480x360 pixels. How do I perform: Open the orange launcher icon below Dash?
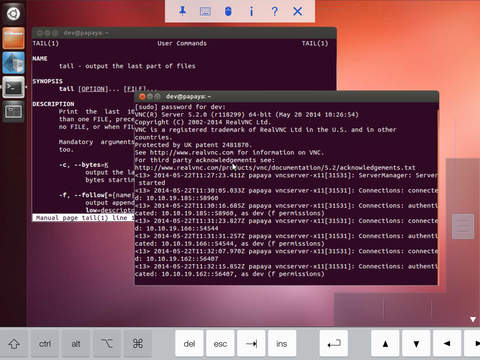click(13, 38)
